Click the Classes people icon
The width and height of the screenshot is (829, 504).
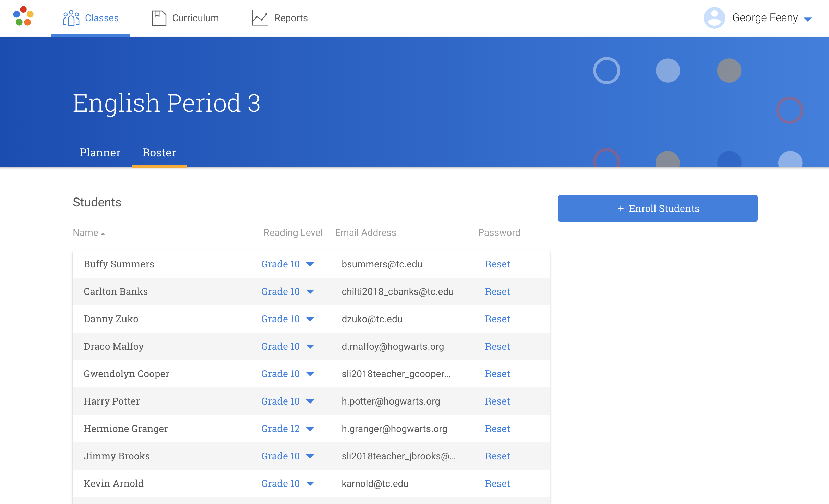click(x=71, y=18)
